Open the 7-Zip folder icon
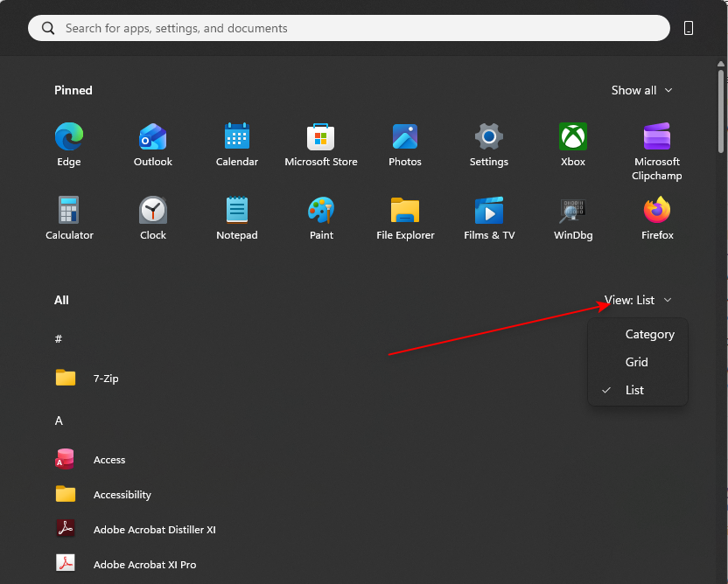 point(66,378)
